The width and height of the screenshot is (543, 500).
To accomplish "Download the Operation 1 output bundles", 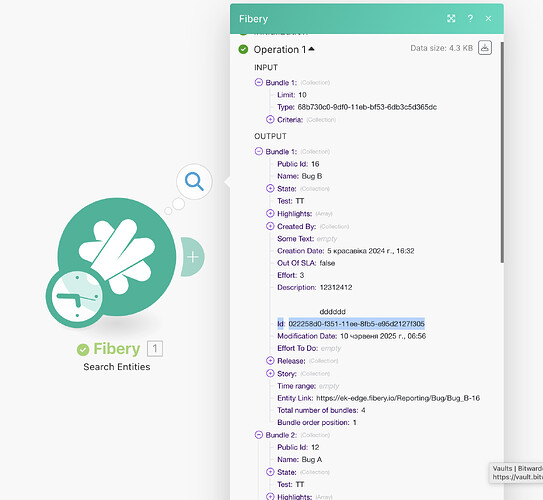I will pyautogui.click(x=485, y=48).
